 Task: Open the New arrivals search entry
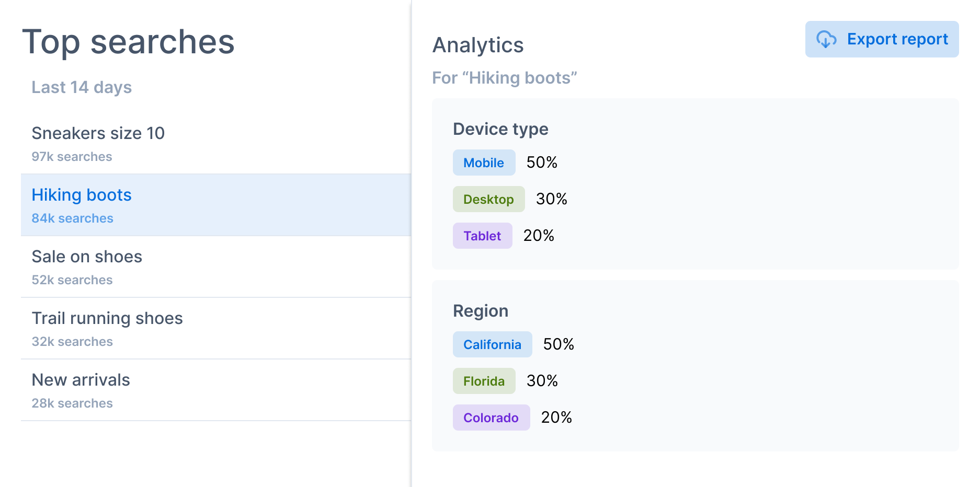[x=216, y=390]
